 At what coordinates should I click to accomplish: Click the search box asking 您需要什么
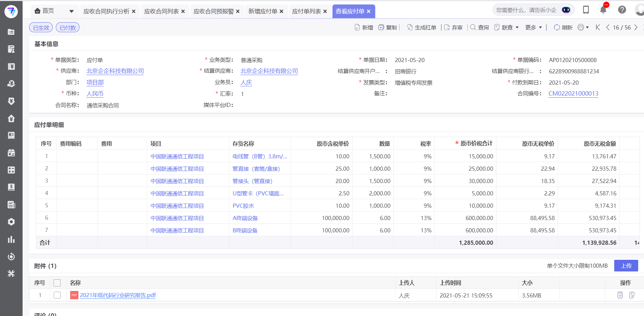pos(527,10)
